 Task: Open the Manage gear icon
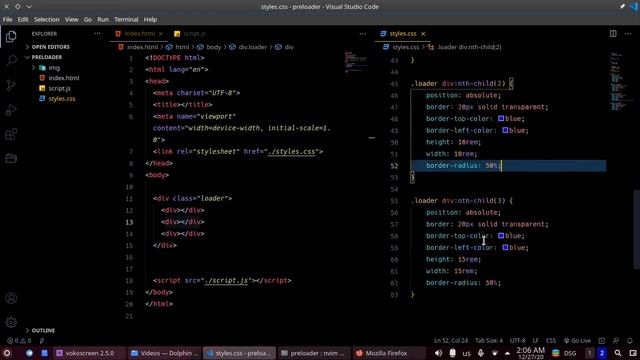11,322
